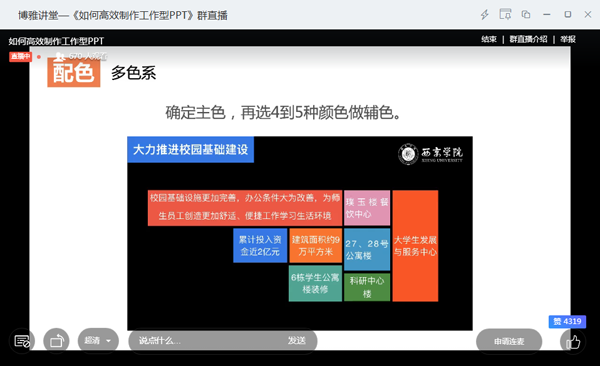Click the orange 大学生发展与服务中心 block
Screen dimensions: 600x366
tap(415, 246)
